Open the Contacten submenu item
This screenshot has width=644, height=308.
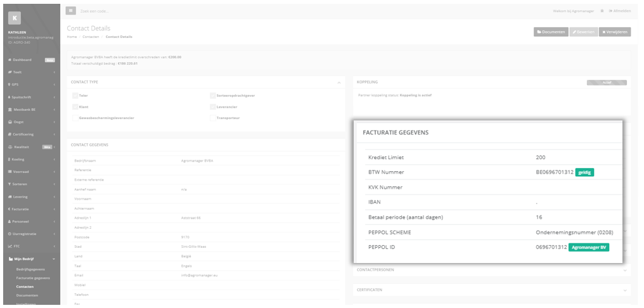tap(25, 286)
